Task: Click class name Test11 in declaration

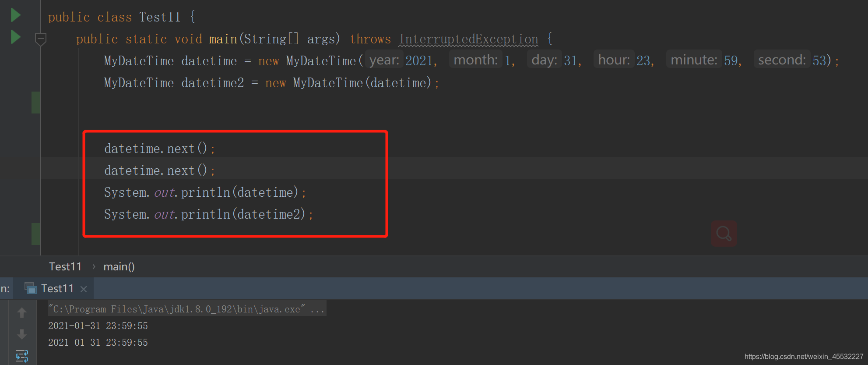Action: point(160,17)
